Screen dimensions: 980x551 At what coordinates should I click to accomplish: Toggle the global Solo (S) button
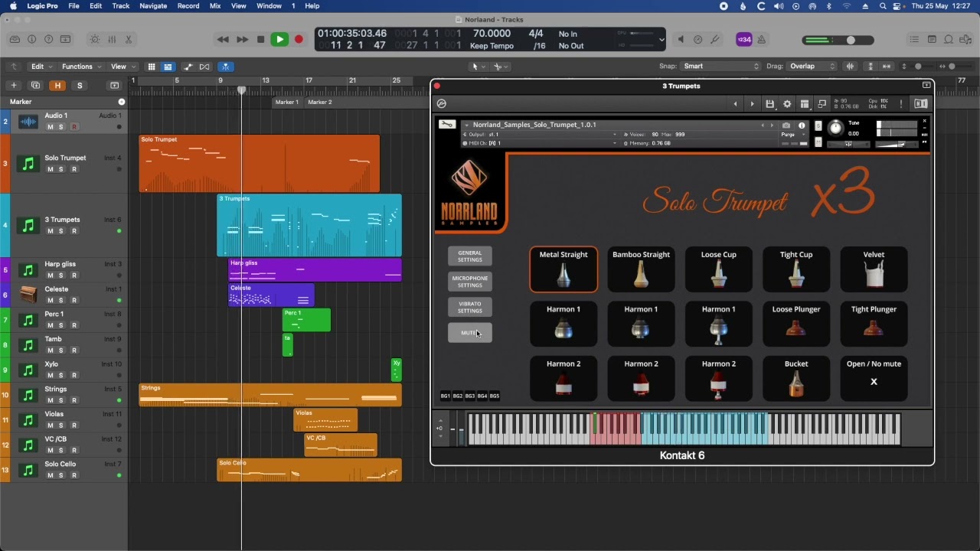[x=80, y=86]
